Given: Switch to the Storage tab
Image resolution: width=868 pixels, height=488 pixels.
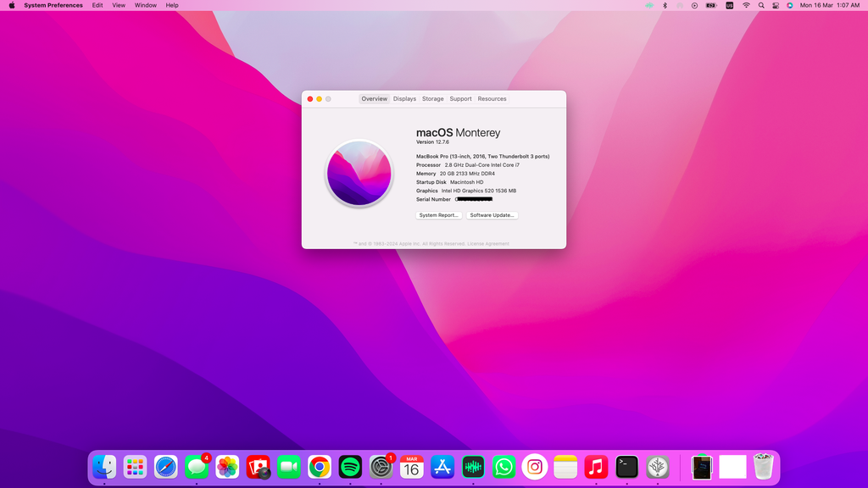Looking at the screenshot, I should [x=433, y=98].
